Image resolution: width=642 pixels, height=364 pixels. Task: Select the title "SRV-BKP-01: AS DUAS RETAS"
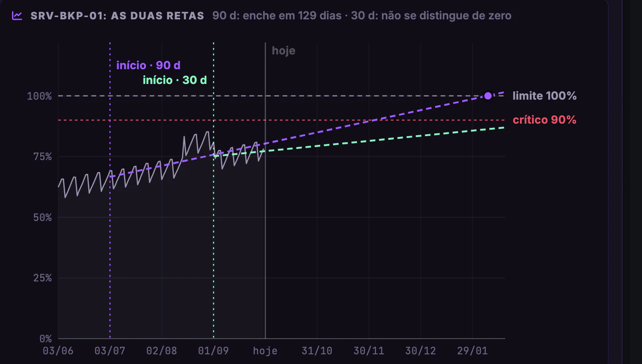point(117,16)
